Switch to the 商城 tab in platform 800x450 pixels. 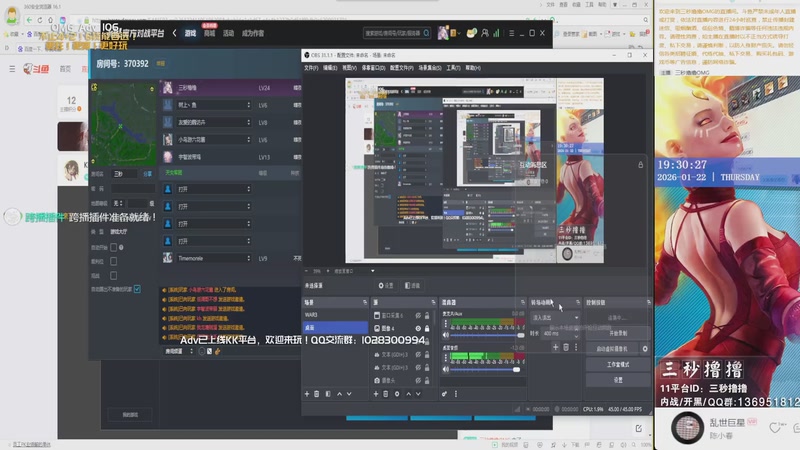pyautogui.click(x=209, y=33)
